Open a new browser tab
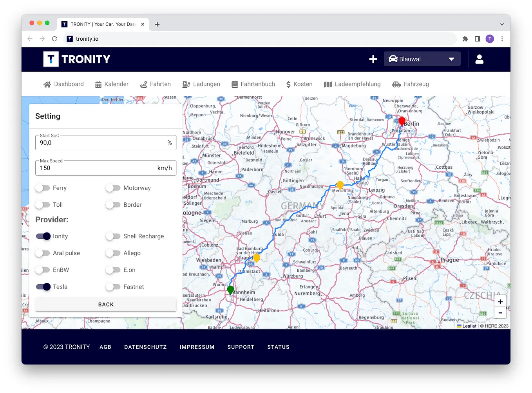Screen dimensions: 532x393 click(x=157, y=24)
